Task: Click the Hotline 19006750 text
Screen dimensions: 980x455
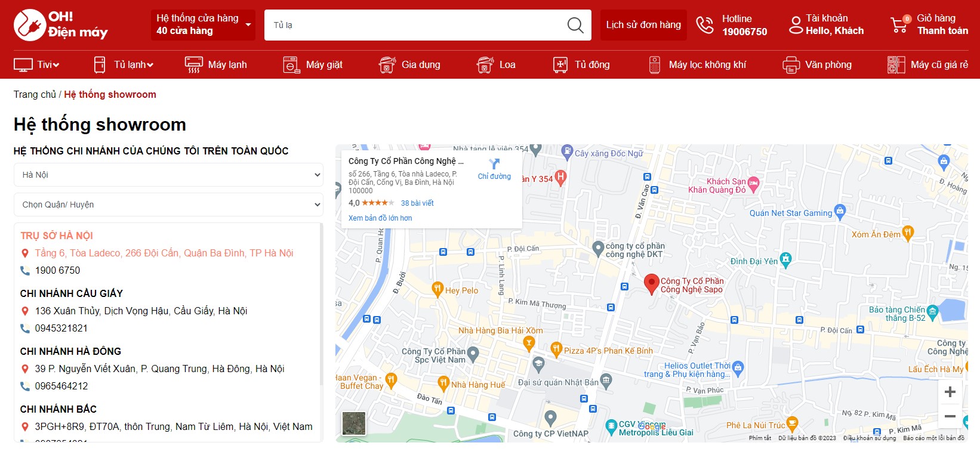Action: (x=745, y=25)
